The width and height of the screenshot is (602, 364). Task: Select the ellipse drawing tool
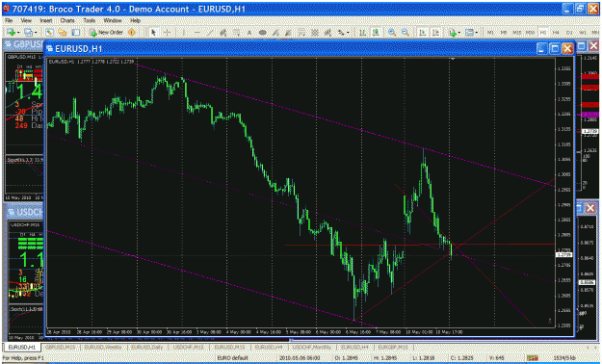point(263,33)
